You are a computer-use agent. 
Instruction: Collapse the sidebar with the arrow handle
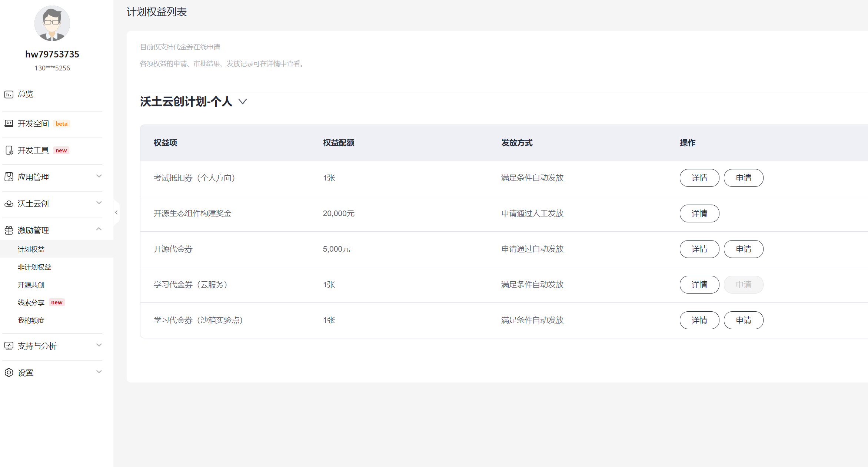click(x=116, y=212)
